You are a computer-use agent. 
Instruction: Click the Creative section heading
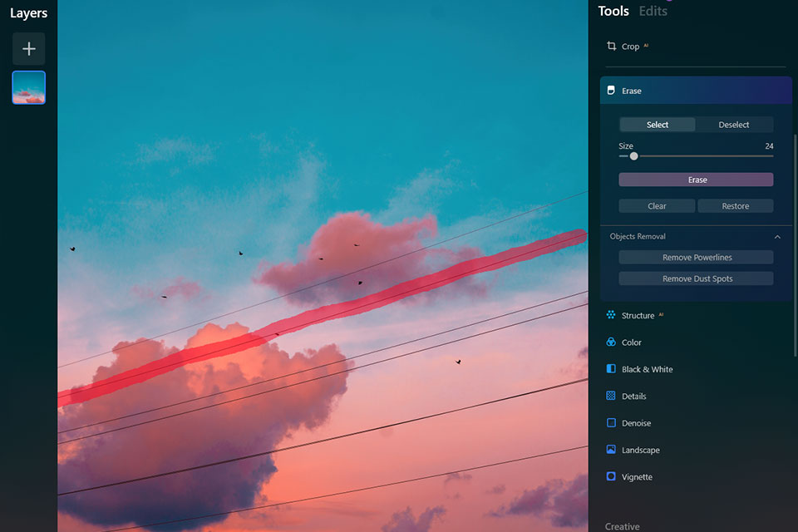622,526
